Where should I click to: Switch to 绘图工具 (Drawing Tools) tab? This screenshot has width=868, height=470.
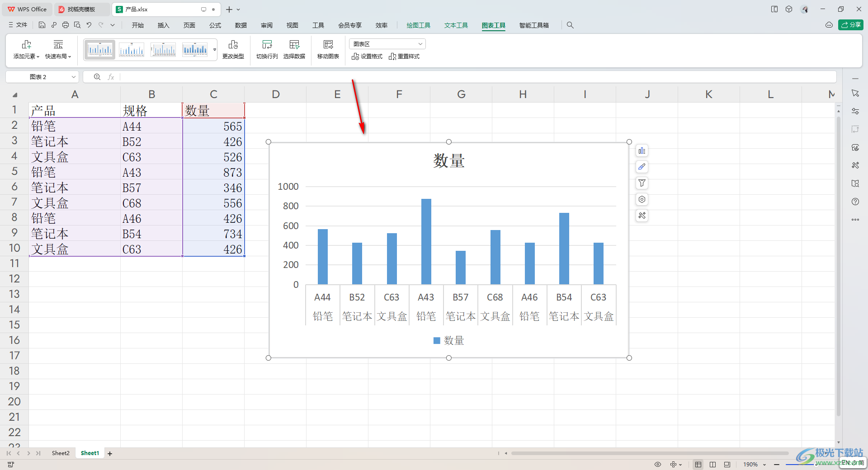(x=418, y=25)
